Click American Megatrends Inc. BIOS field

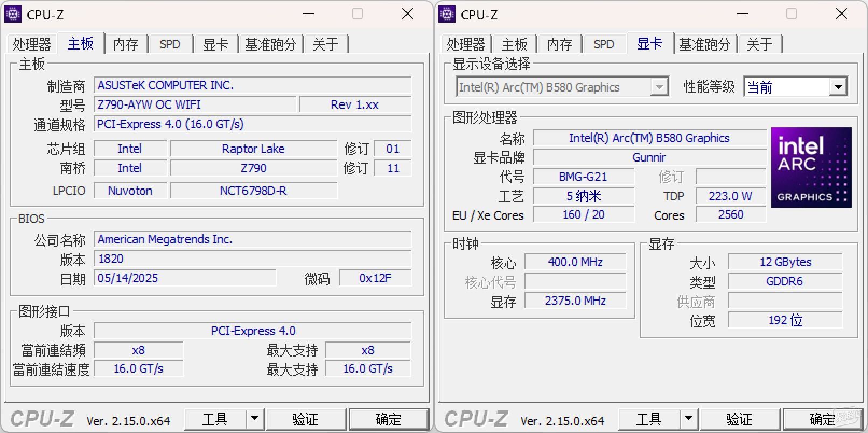pyautogui.click(x=253, y=239)
